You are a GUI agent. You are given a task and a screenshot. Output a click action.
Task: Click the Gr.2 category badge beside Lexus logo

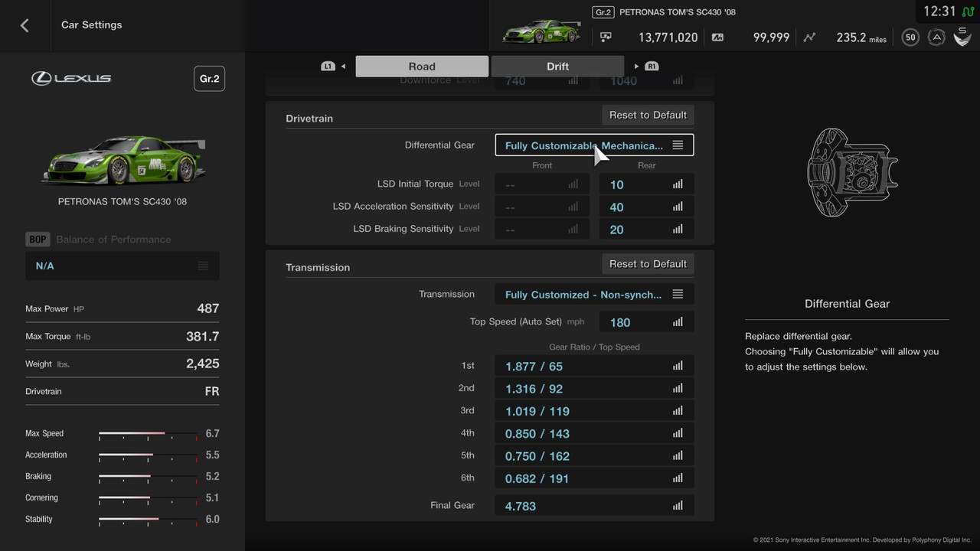[209, 79]
